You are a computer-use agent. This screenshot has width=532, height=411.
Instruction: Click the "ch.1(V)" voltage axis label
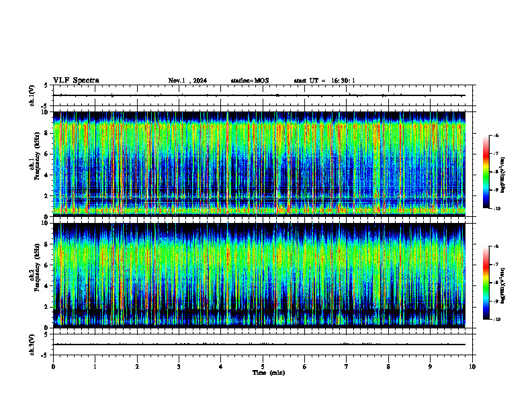tap(32, 95)
